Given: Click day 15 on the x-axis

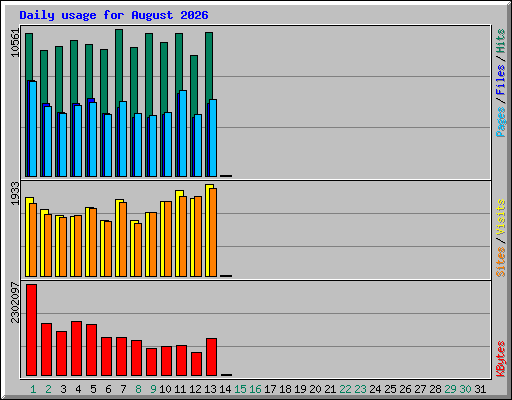Looking at the screenshot, I should pos(240,389).
